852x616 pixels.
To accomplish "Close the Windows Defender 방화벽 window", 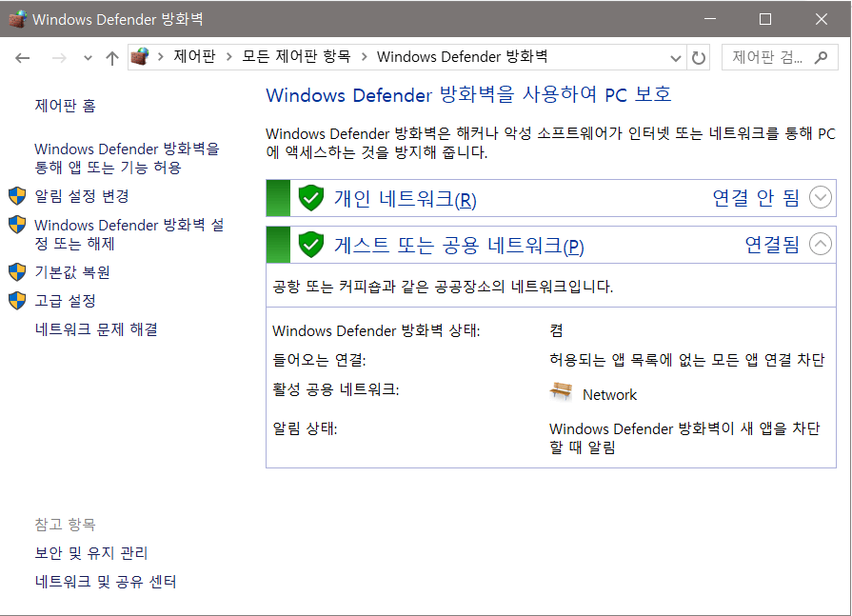I will pos(821,19).
